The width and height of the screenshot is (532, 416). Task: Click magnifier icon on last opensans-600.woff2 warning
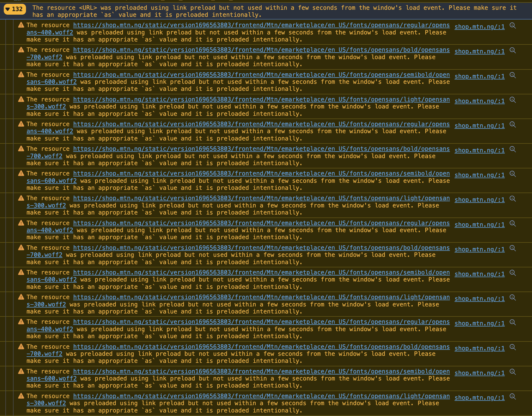click(512, 372)
